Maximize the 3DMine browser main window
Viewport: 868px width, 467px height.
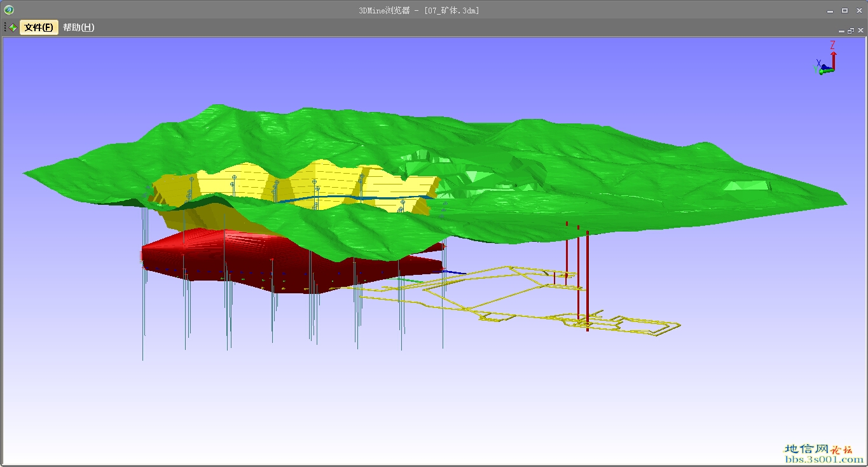pos(844,10)
